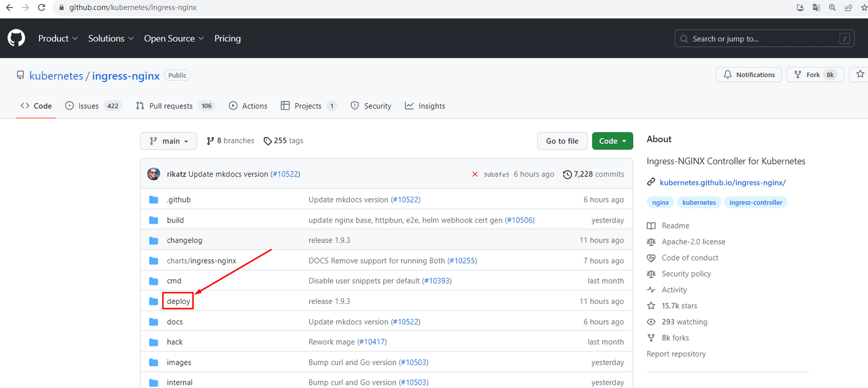Click the link icon beside homepage URL
This screenshot has width=868, height=388.
click(651, 182)
